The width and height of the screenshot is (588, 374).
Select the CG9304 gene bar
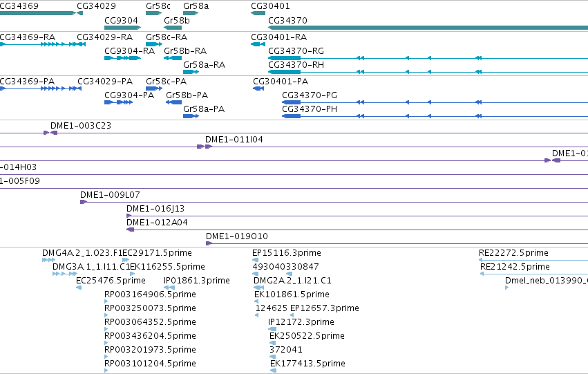pyautogui.click(x=122, y=28)
